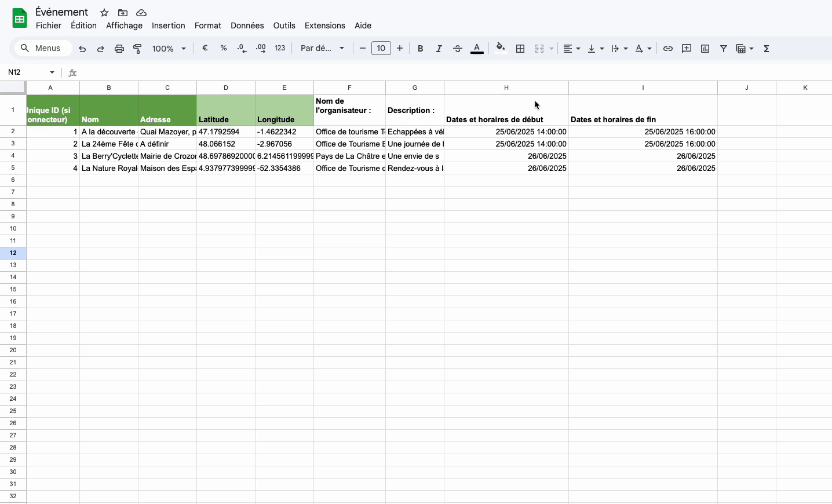
Task: Open the Affichage menu
Action: coord(124,25)
